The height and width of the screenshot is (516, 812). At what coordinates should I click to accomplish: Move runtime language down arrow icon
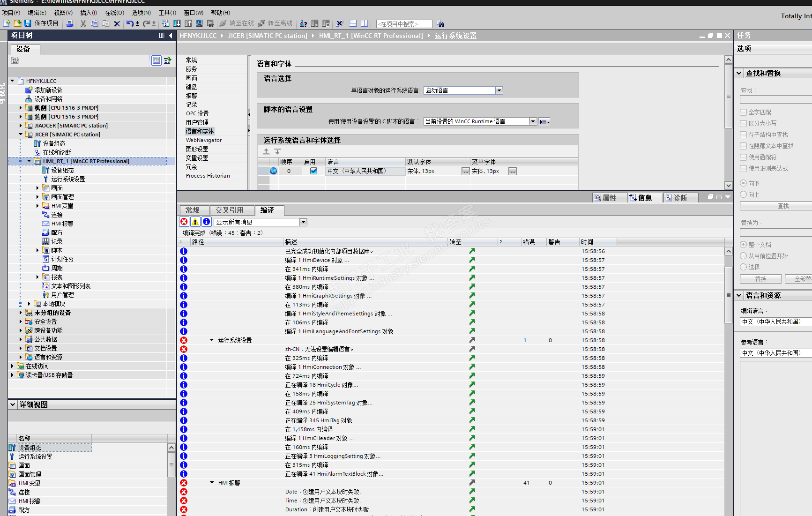(277, 151)
